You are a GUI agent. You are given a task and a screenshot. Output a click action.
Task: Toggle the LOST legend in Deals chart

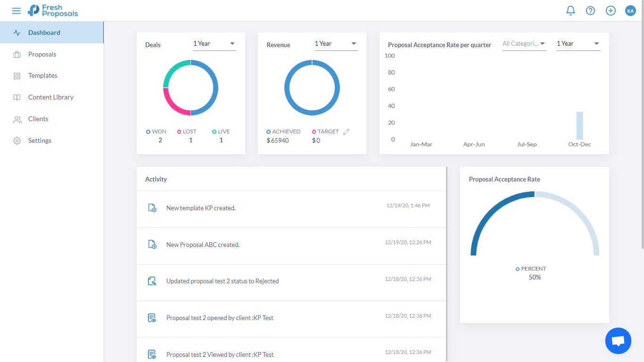(x=187, y=132)
